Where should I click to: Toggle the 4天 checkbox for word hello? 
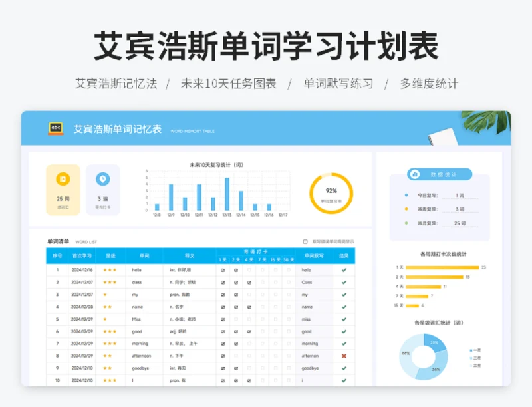point(248,270)
